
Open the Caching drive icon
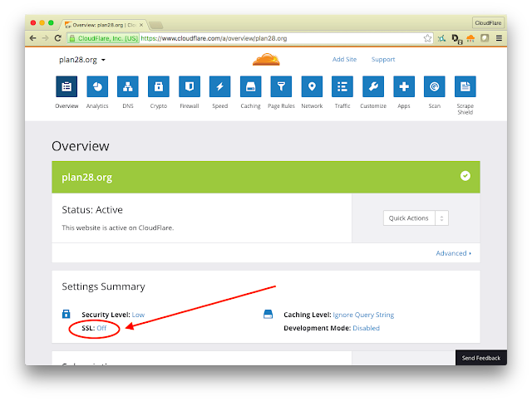point(251,86)
